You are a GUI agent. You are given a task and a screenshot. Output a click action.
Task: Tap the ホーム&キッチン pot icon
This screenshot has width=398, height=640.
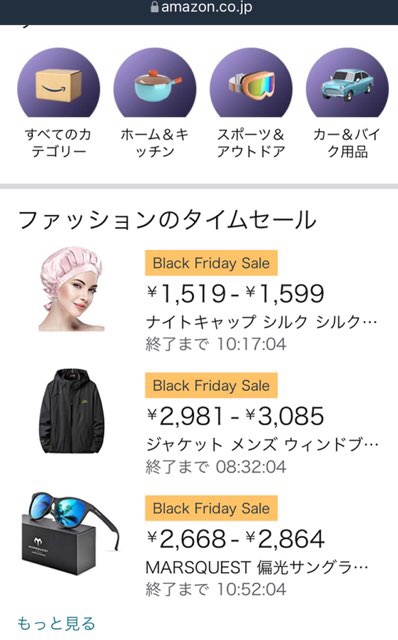155,82
